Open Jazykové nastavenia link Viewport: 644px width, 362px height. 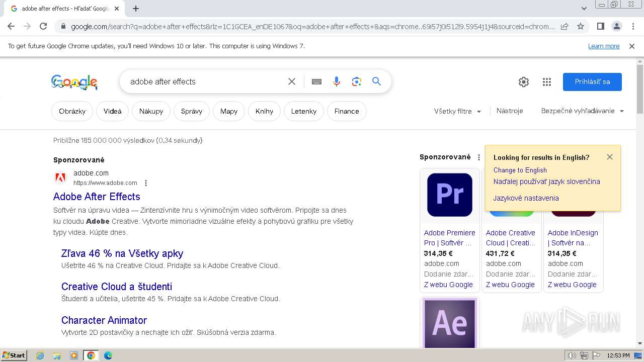pyautogui.click(x=526, y=198)
